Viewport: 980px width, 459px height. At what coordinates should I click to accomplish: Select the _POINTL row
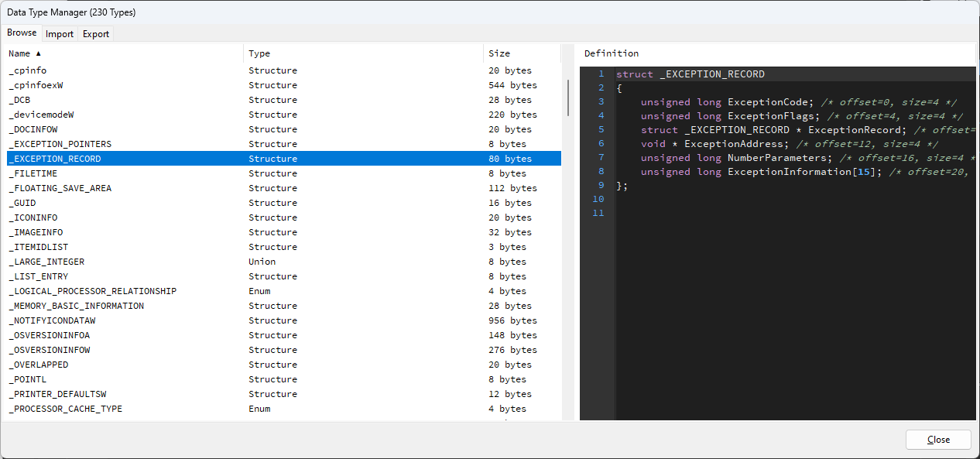(283, 379)
